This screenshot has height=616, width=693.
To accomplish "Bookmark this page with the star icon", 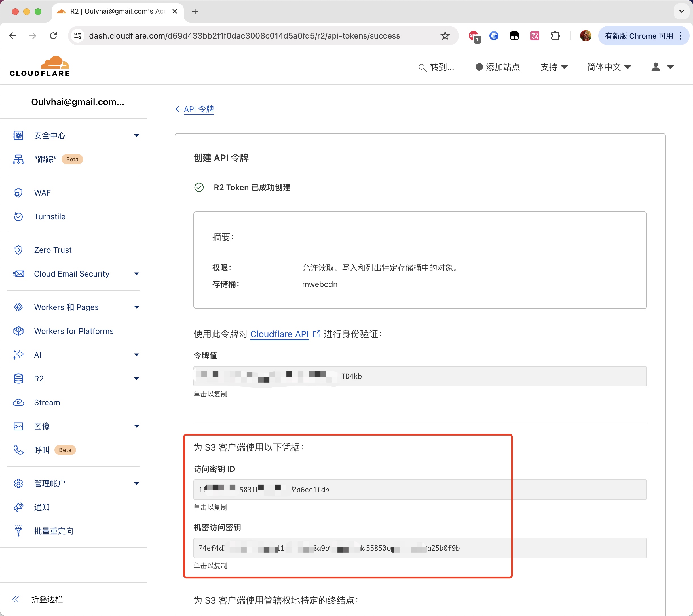I will click(445, 36).
